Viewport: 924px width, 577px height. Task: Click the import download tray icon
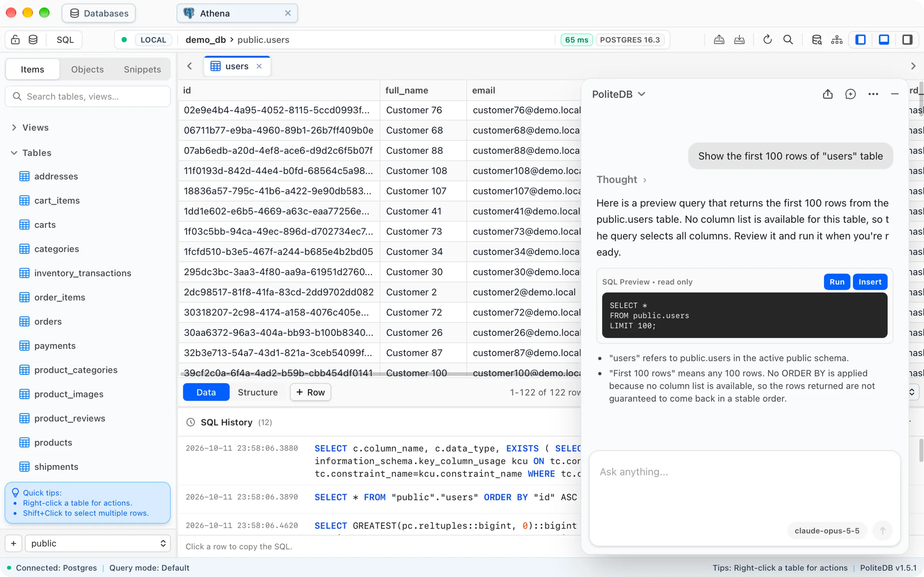click(739, 40)
